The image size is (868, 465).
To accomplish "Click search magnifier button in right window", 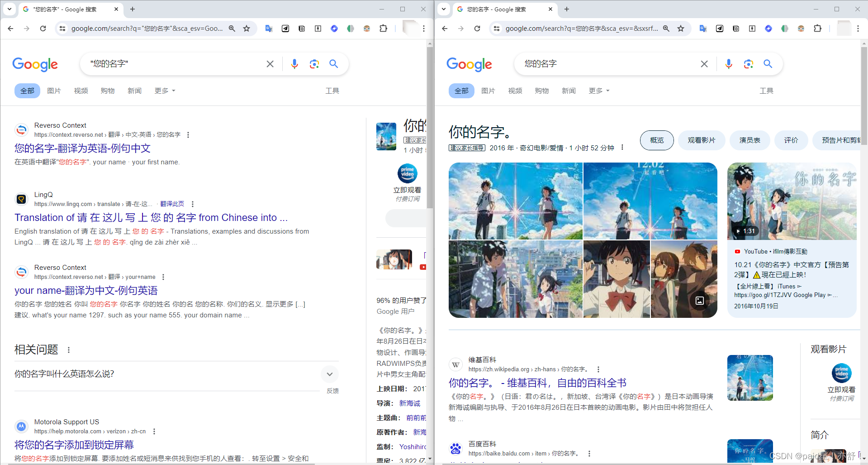I will (768, 64).
